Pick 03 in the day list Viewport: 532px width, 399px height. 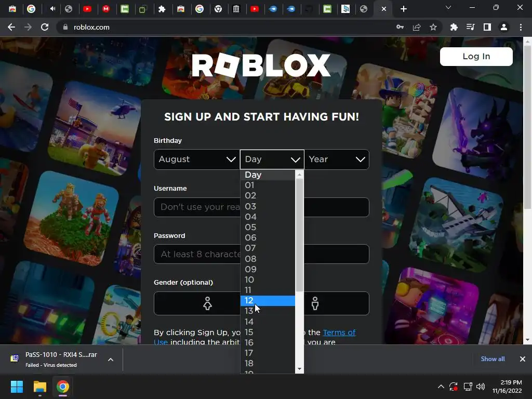click(x=268, y=206)
